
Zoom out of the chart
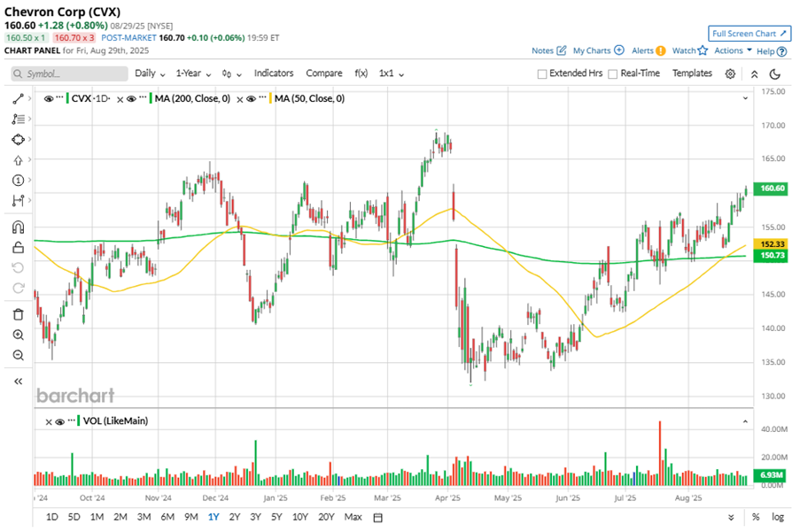pos(18,355)
